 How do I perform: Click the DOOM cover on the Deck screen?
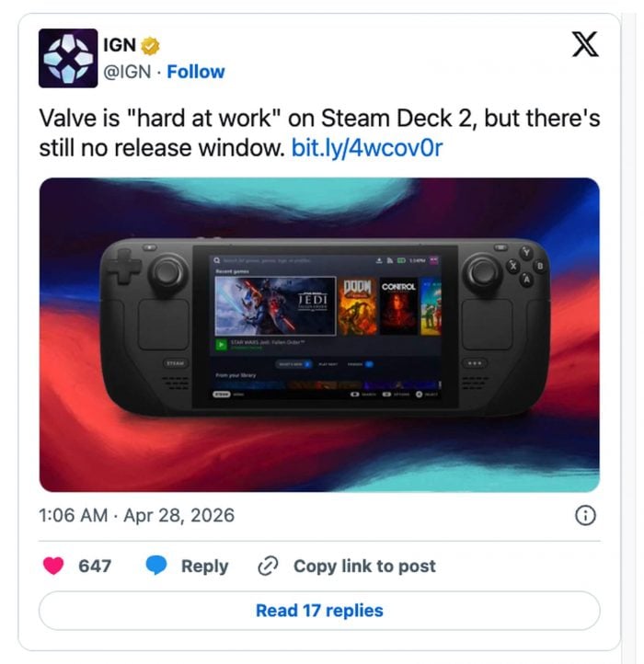[x=357, y=306]
